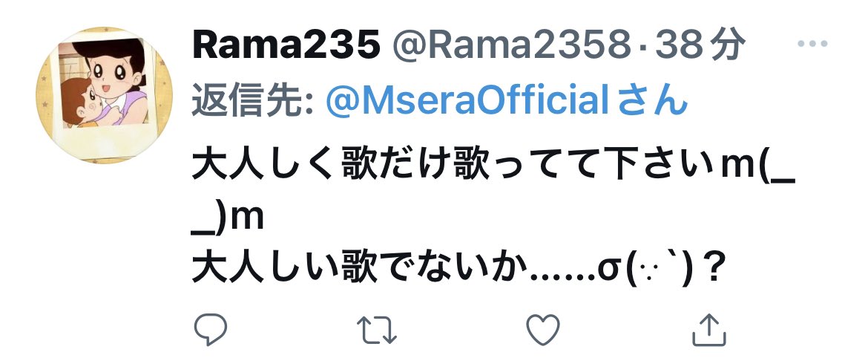This screenshot has width=868, height=358.
Task: Click the child's face in avatar
Action: coord(83,102)
